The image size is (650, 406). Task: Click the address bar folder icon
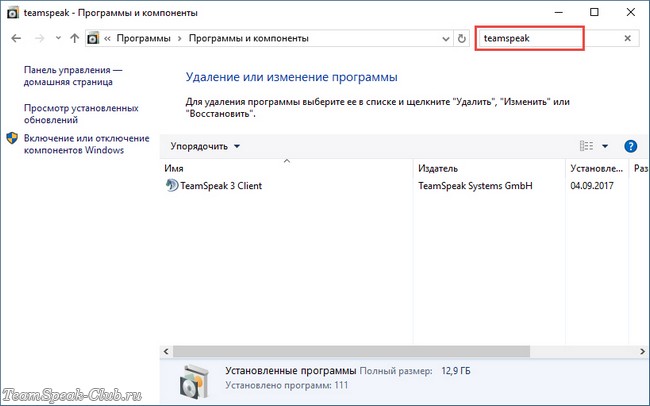tap(93, 38)
